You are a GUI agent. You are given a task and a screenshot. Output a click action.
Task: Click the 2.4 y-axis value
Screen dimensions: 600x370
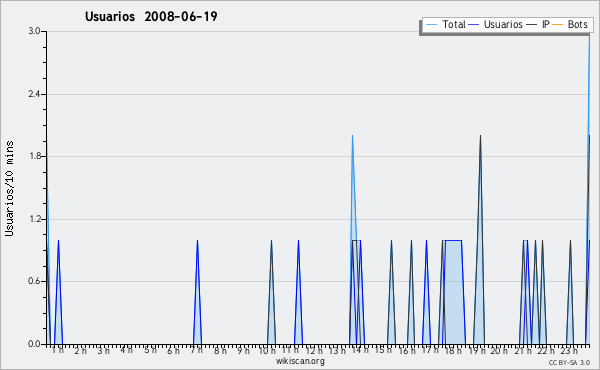(x=34, y=94)
